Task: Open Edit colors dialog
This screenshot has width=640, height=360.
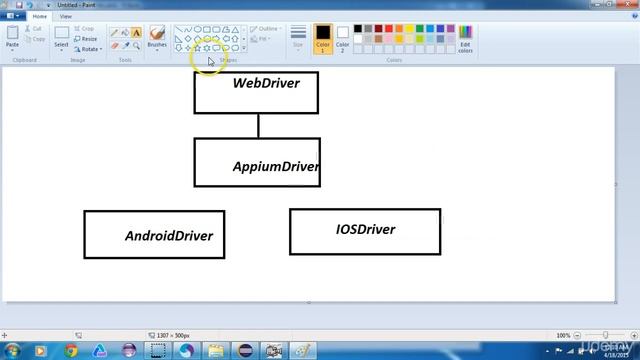Action: click(465, 39)
